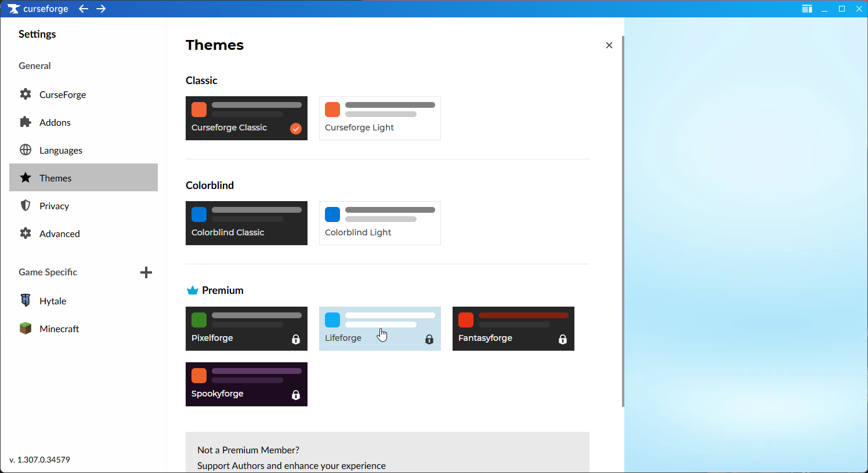Choose the Pixelforge premium theme

tap(247, 329)
